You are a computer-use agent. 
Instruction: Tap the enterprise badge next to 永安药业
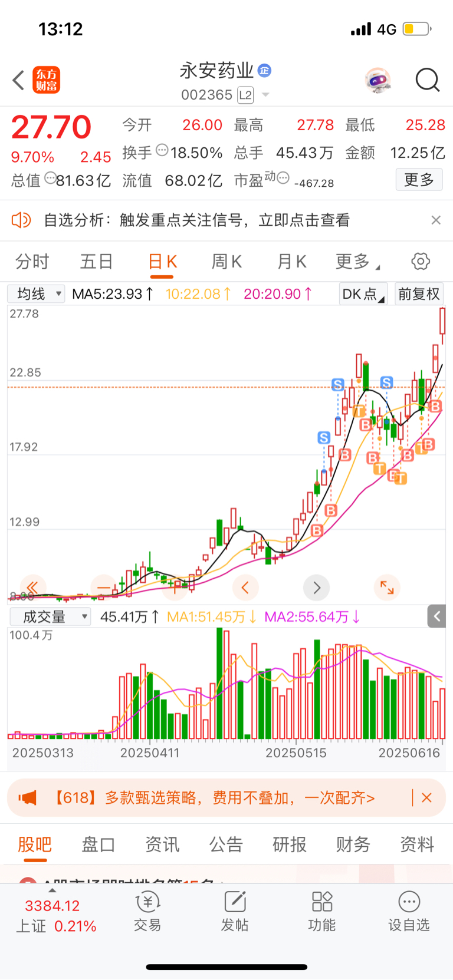265,71
